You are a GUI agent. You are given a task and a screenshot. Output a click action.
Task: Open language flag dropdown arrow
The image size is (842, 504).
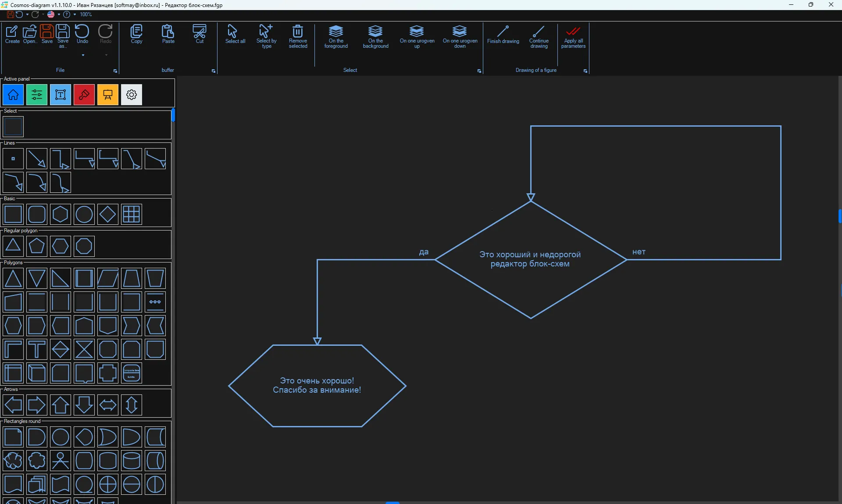(x=59, y=14)
